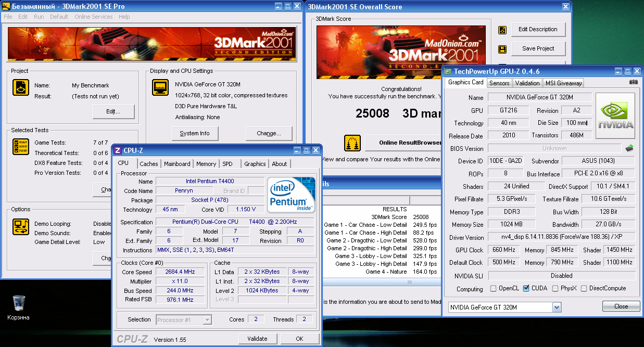Open the Edit menu in 3DMark
644x347 pixels.
pos(23,17)
